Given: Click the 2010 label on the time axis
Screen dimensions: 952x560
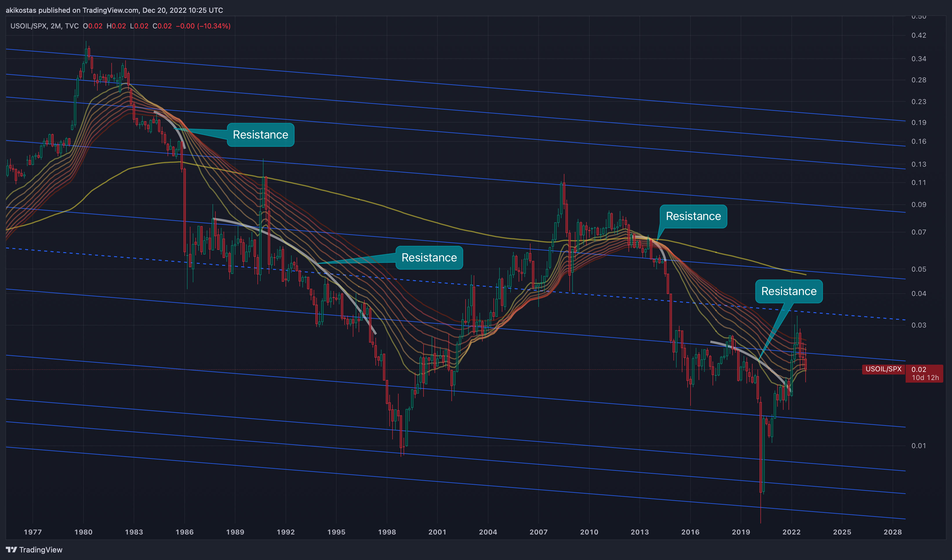Looking at the screenshot, I should pos(589,532).
